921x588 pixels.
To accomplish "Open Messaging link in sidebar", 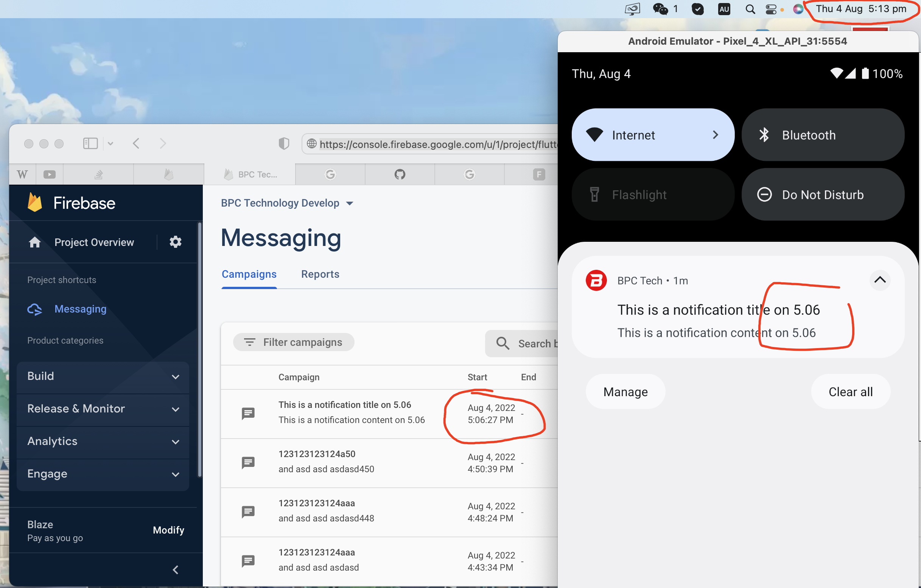I will 80,309.
